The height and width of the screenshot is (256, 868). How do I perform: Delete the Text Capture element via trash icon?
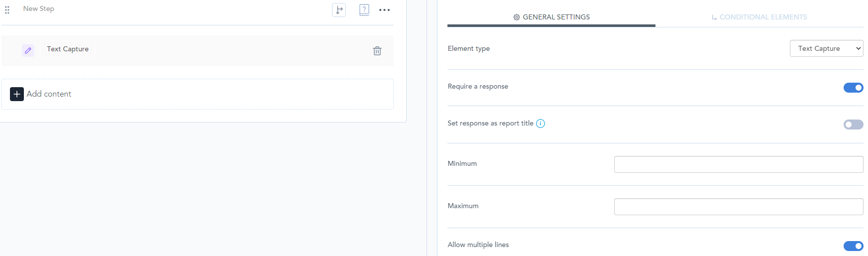pyautogui.click(x=377, y=51)
